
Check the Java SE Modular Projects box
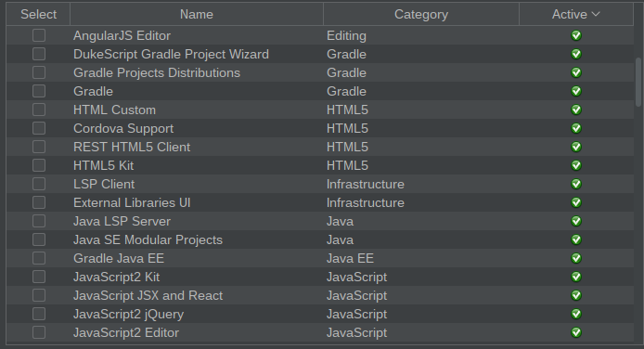(x=39, y=239)
